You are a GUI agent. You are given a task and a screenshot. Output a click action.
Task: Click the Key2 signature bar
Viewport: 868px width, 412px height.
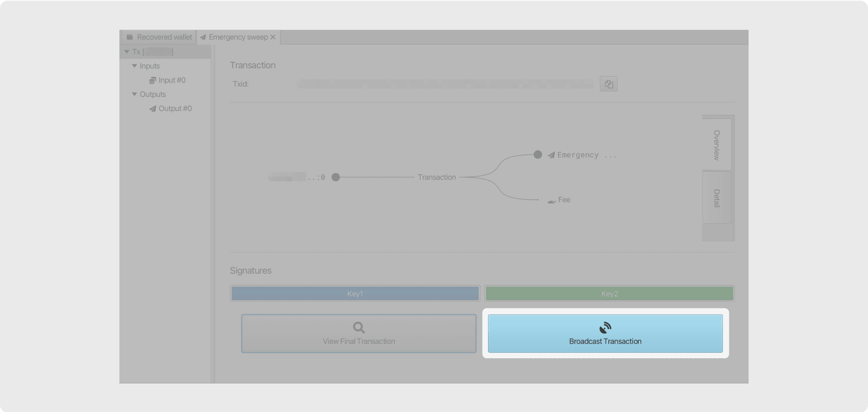click(609, 294)
